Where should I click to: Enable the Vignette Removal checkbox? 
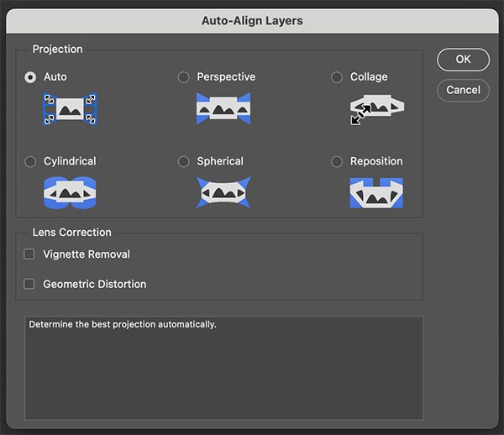29,254
